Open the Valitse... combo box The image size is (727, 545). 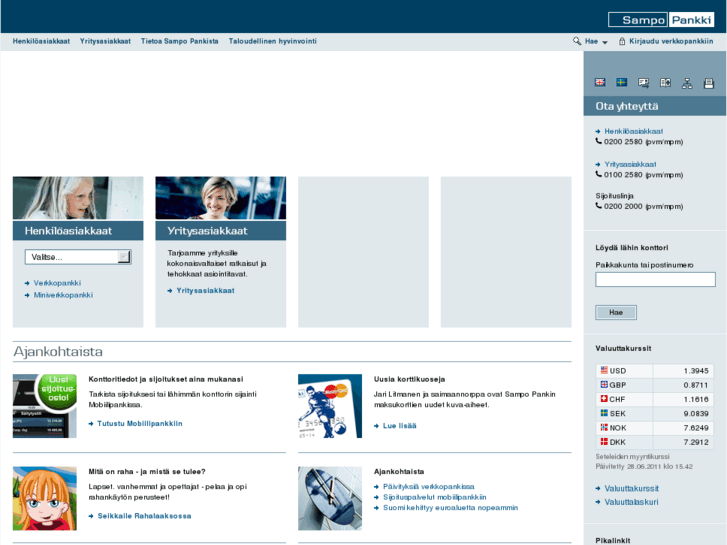(78, 257)
